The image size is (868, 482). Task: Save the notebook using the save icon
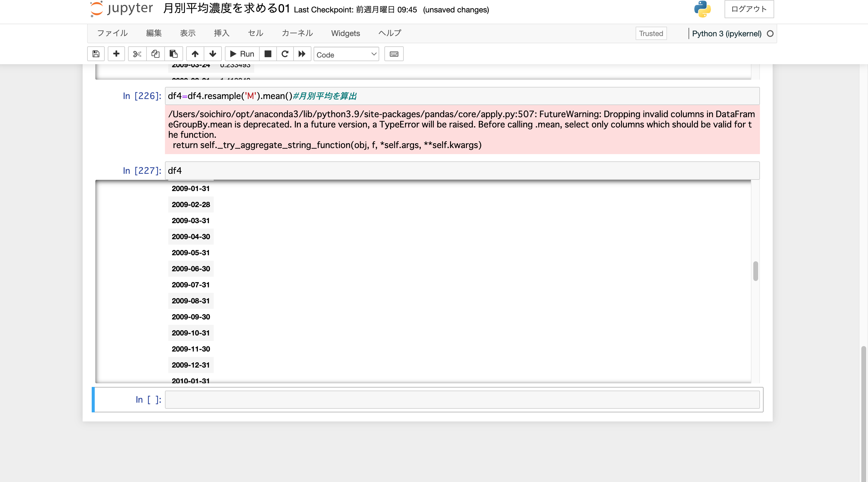(96, 54)
